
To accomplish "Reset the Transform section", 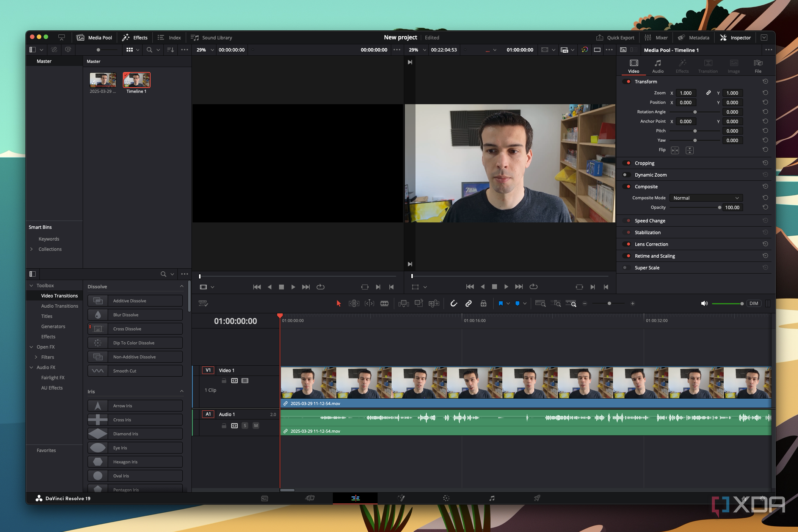I will (765, 81).
